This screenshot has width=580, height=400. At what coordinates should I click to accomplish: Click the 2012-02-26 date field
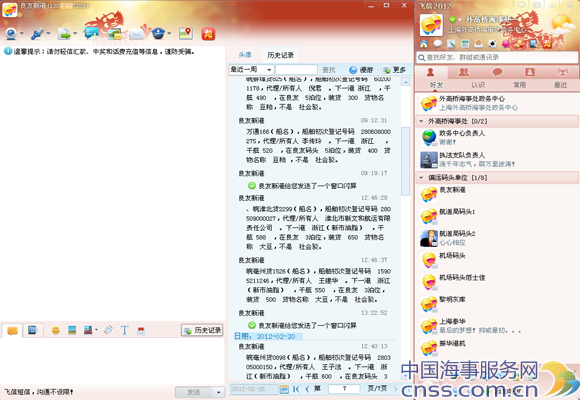(x=254, y=389)
